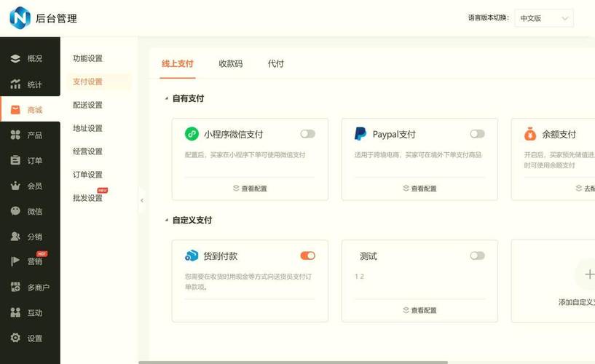The image size is (595, 364).
Task: Click the plus icon to add custom payment
Action: (589, 274)
